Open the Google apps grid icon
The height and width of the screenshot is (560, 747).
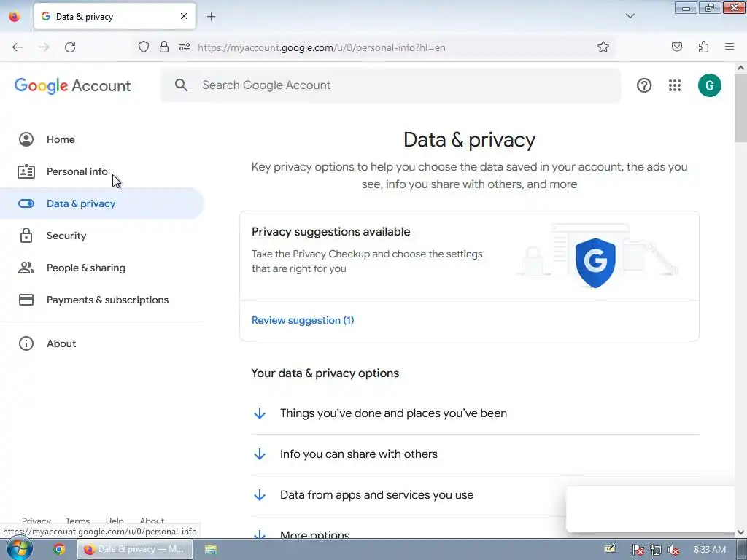pos(675,85)
